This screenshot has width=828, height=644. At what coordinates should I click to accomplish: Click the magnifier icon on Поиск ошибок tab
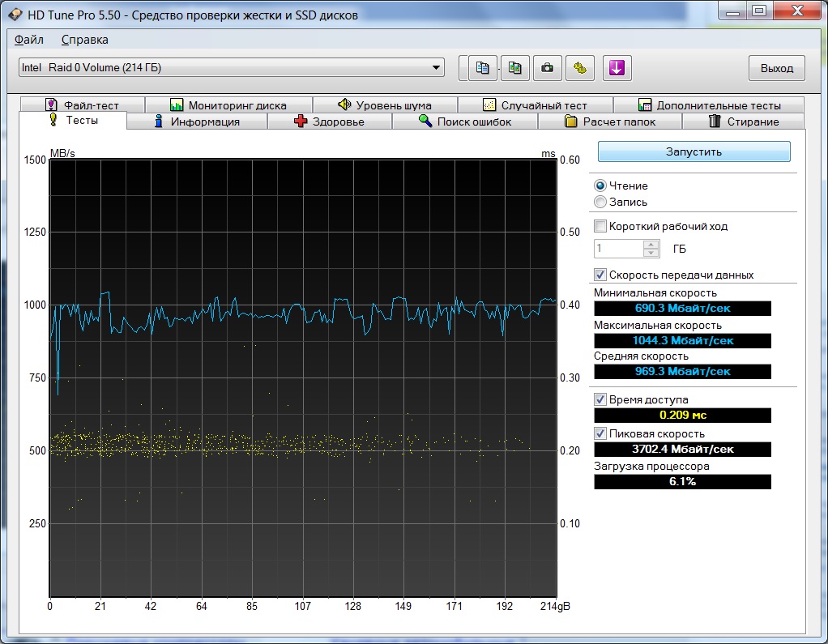click(425, 121)
